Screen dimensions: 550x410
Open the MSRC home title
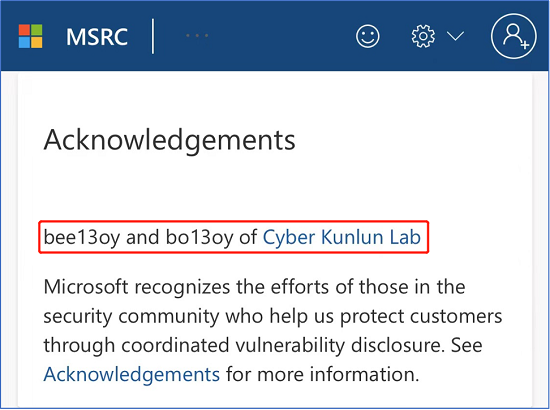pos(97,37)
